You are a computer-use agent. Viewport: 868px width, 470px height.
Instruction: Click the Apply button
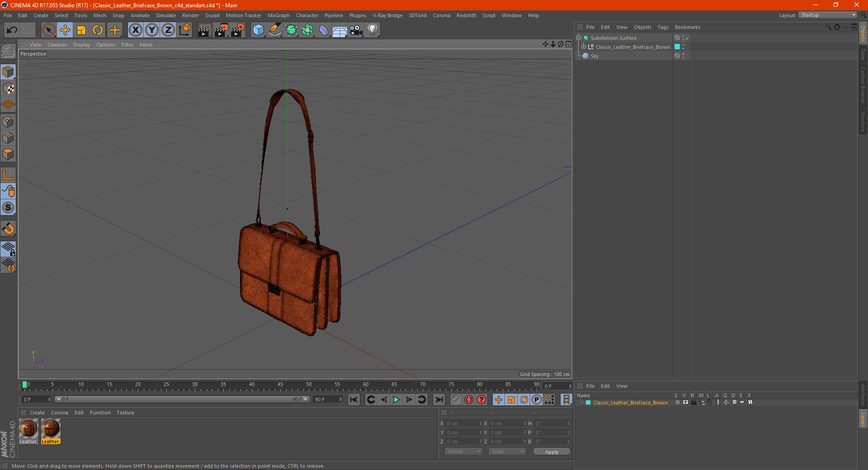coord(552,451)
